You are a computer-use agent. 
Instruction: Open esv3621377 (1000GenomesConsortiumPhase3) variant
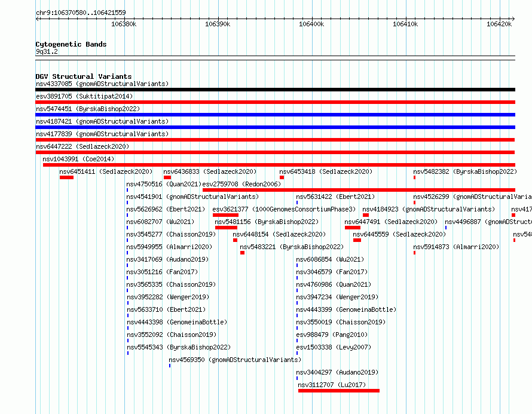click(284, 209)
